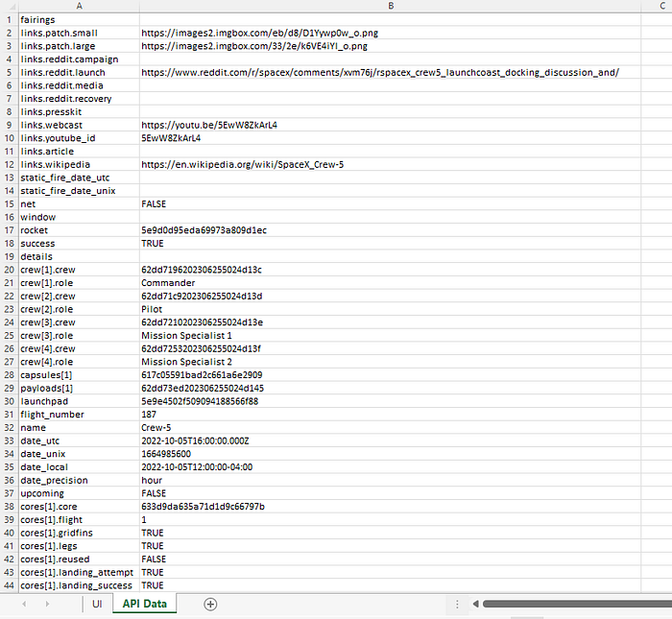
Task: Select launchpad id 5e9e4502f509094188566f88
Action: click(x=391, y=401)
